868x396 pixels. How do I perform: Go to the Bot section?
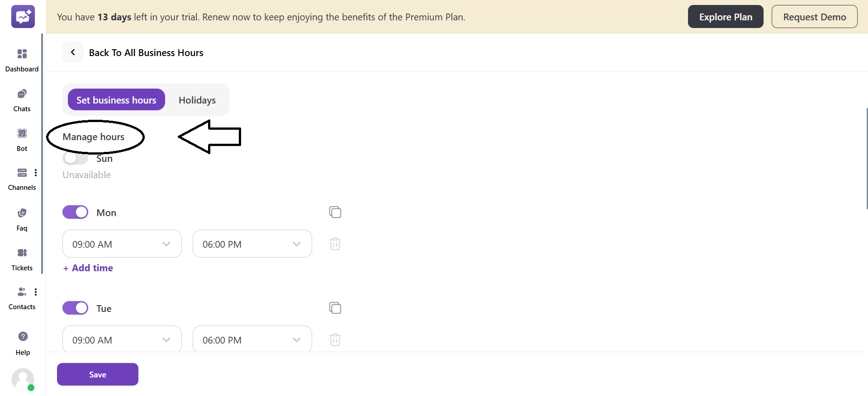point(22,134)
